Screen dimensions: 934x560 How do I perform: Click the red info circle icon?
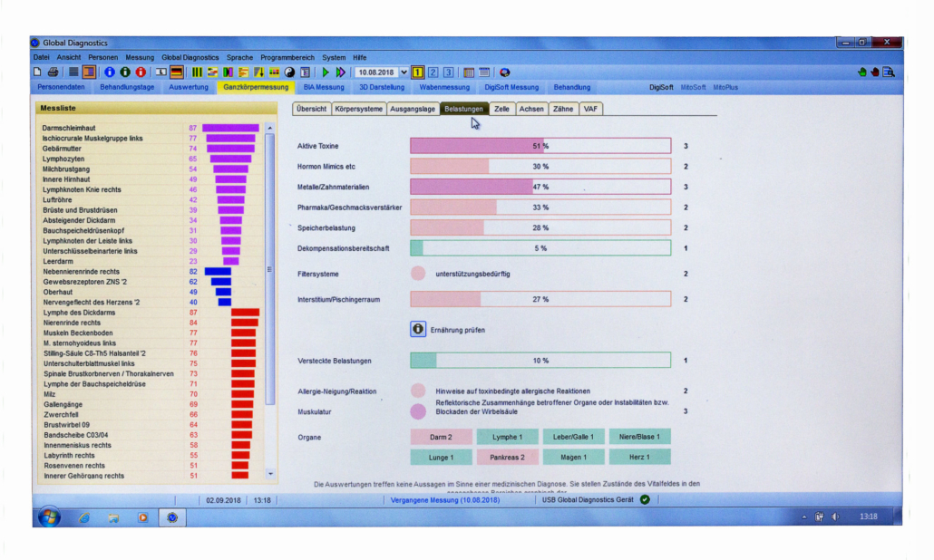pyautogui.click(x=141, y=72)
